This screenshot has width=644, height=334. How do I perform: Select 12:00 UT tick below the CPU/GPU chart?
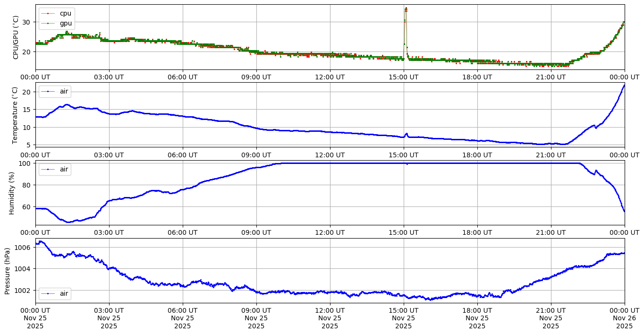330,77
